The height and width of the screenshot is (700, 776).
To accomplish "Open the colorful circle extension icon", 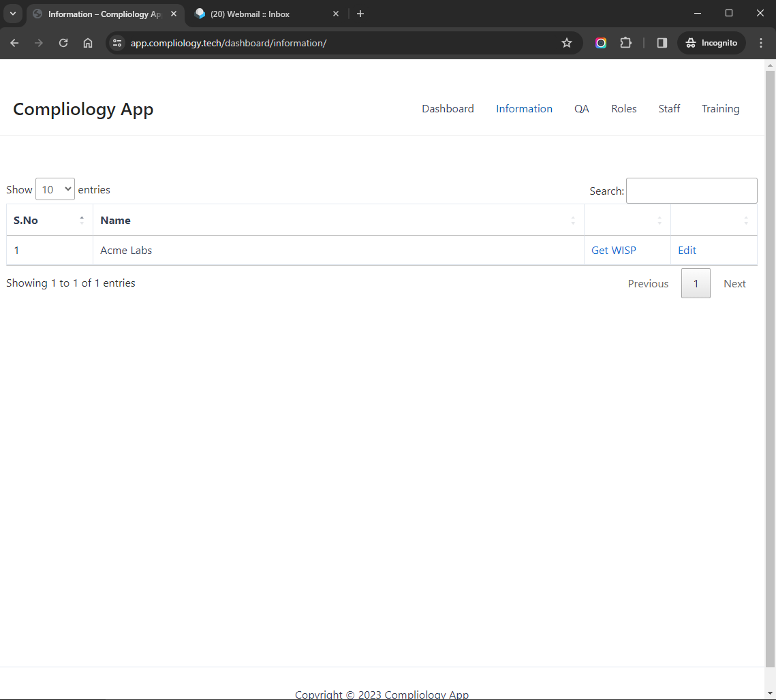I will 601,43.
